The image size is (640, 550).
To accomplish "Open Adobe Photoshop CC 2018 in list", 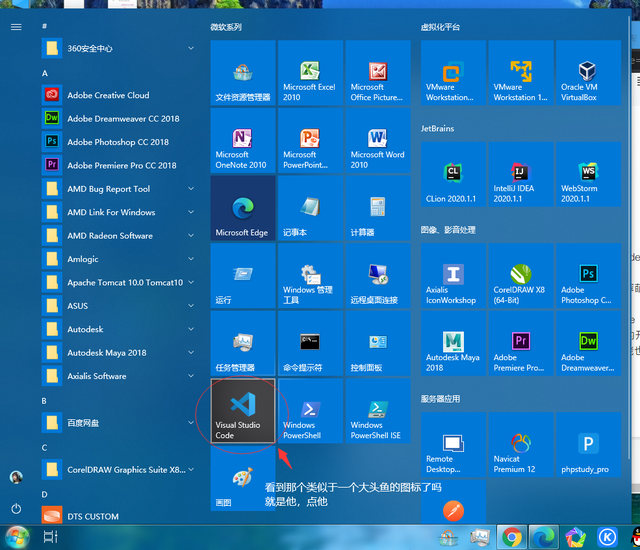I will pyautogui.click(x=119, y=142).
